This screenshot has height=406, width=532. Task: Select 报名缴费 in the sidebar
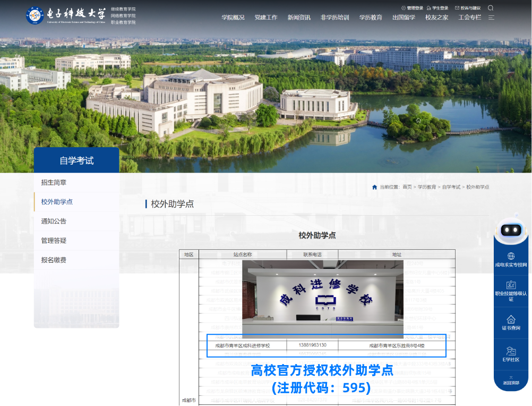tap(76, 260)
